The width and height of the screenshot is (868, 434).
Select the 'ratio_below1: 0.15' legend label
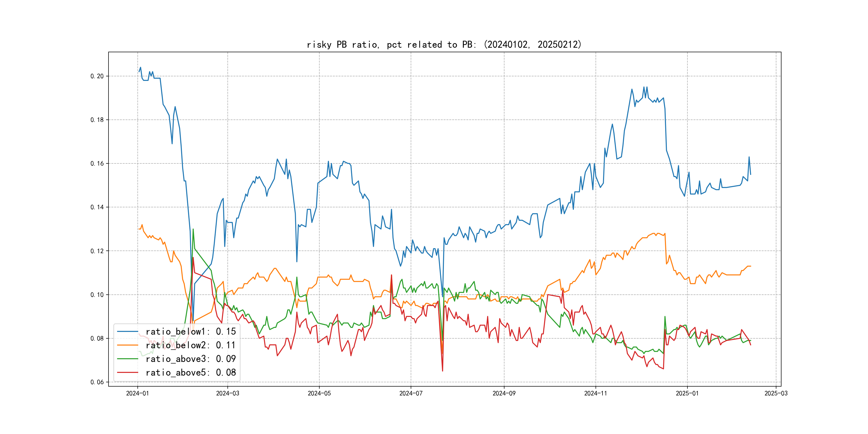click(191, 332)
